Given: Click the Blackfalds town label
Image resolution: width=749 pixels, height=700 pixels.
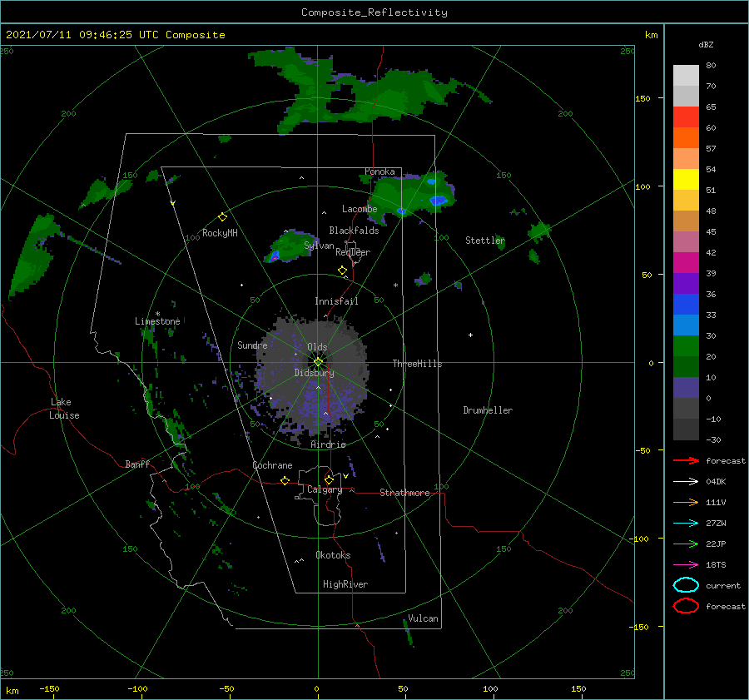Looking at the screenshot, I should point(354,231).
